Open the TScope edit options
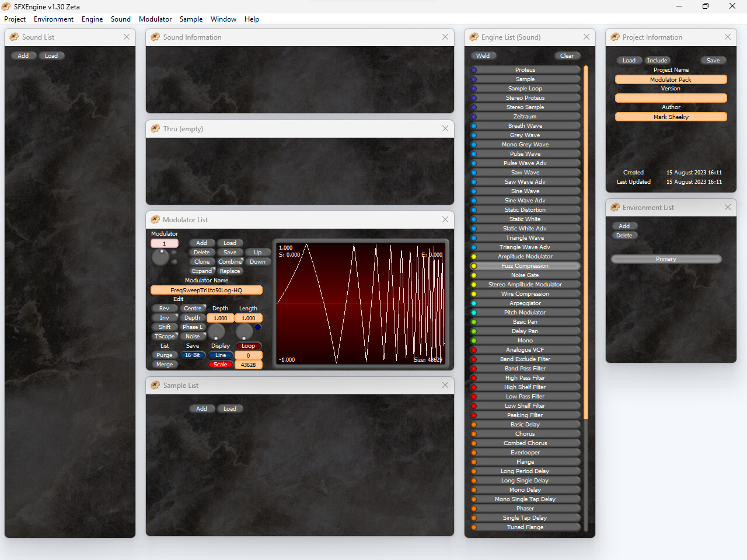 click(x=165, y=336)
